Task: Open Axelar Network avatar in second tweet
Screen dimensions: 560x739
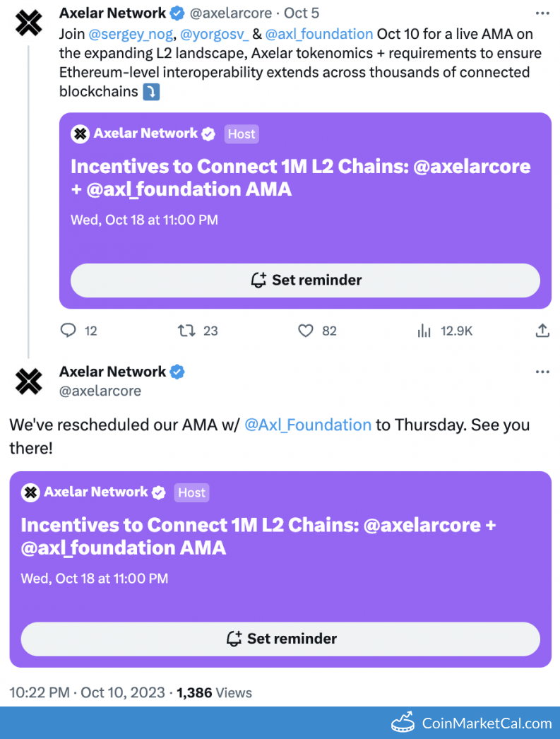Action: click(x=29, y=381)
